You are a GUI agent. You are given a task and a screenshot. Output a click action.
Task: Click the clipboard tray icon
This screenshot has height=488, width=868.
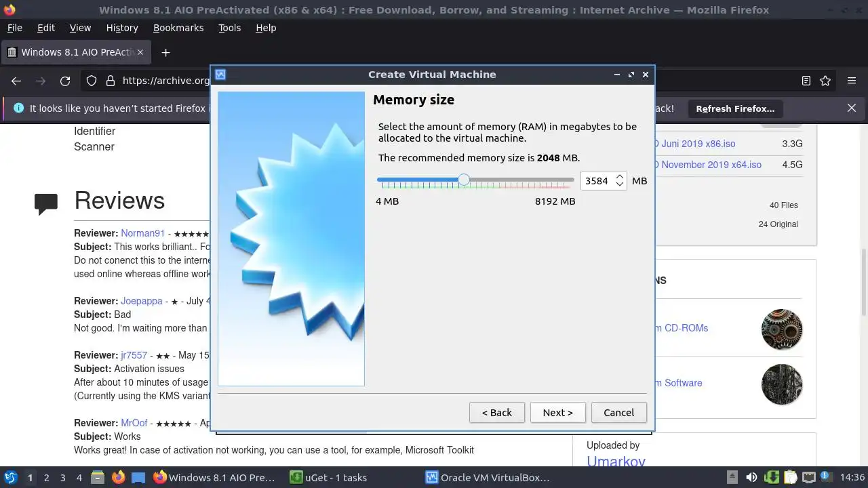pos(790,477)
